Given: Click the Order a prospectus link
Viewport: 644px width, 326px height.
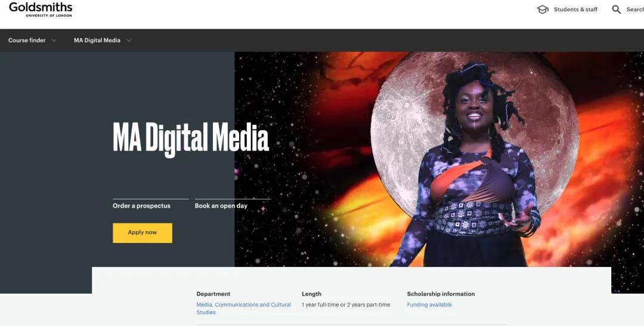Looking at the screenshot, I should point(141,206).
